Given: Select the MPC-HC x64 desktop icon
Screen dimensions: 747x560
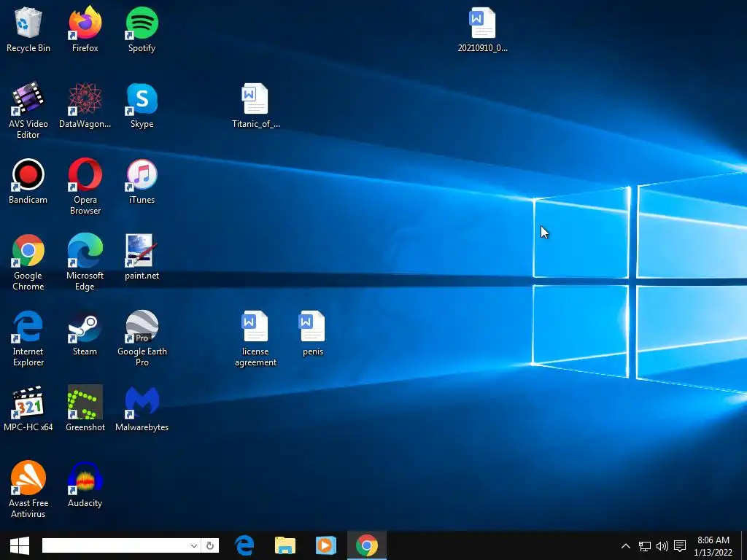Looking at the screenshot, I should [x=28, y=408].
